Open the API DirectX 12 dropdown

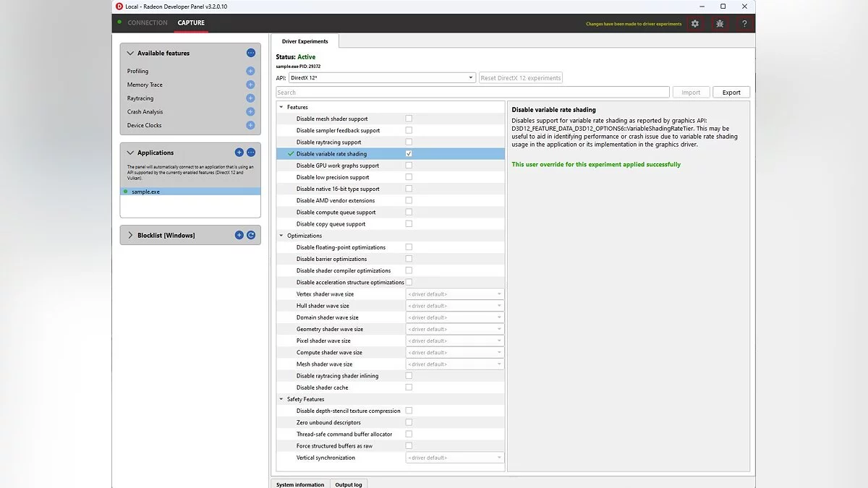pos(381,78)
